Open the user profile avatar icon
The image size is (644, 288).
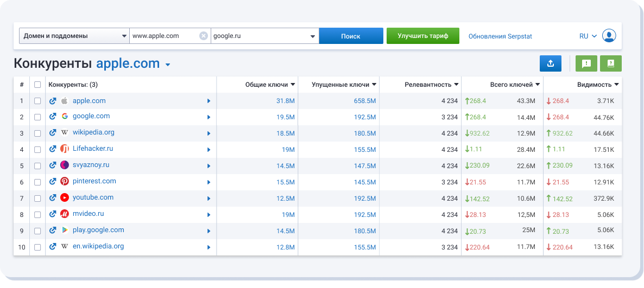point(609,36)
